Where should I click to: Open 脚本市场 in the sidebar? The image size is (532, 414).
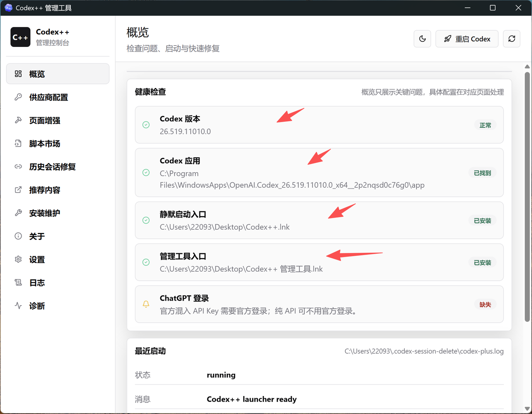(x=58, y=144)
